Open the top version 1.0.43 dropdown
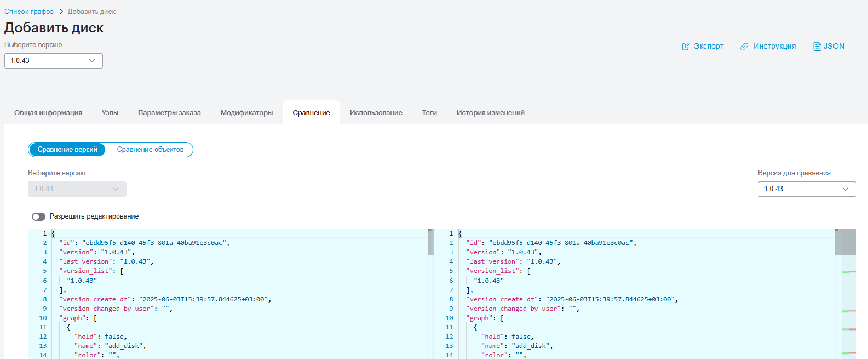The image size is (868, 359). pos(54,61)
